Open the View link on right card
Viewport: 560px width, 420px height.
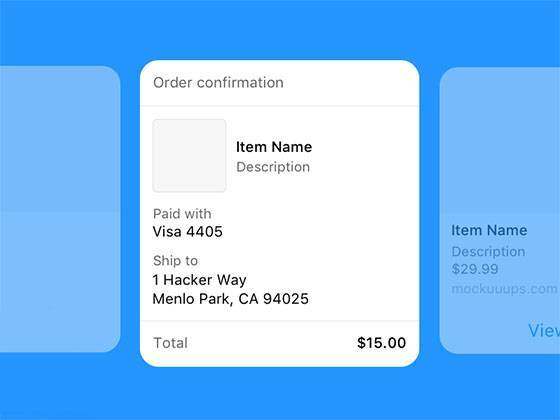[x=544, y=330]
